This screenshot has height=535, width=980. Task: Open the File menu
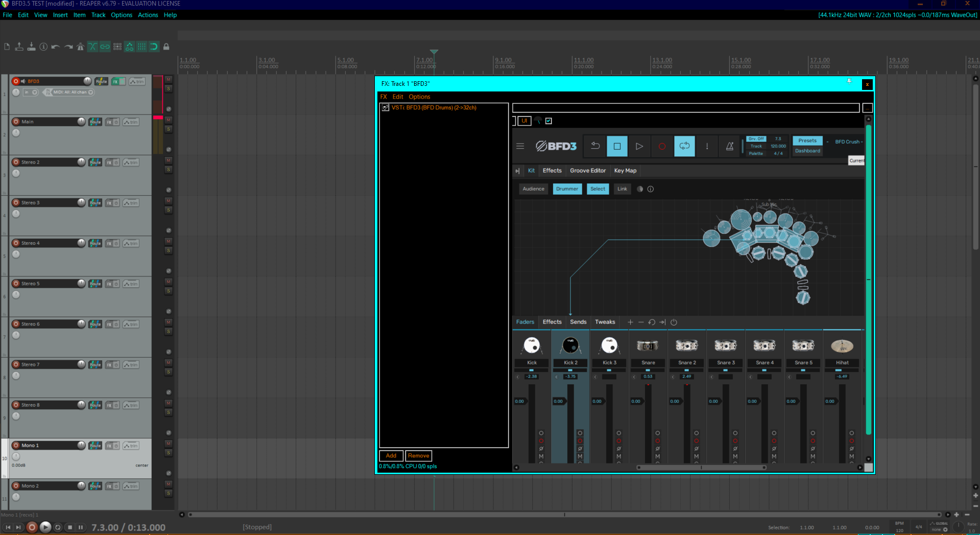coord(7,15)
